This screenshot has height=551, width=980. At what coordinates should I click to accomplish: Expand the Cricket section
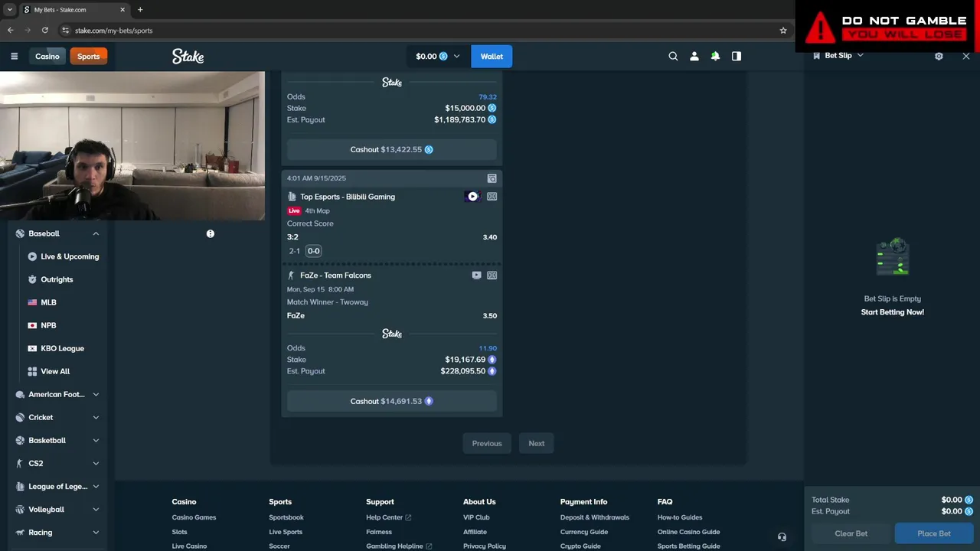(96, 417)
